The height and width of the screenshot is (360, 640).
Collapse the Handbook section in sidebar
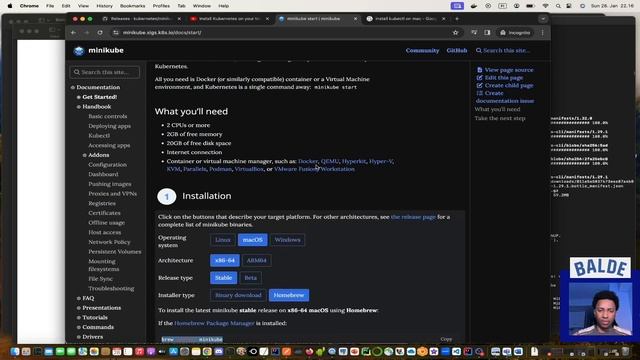coord(97,107)
